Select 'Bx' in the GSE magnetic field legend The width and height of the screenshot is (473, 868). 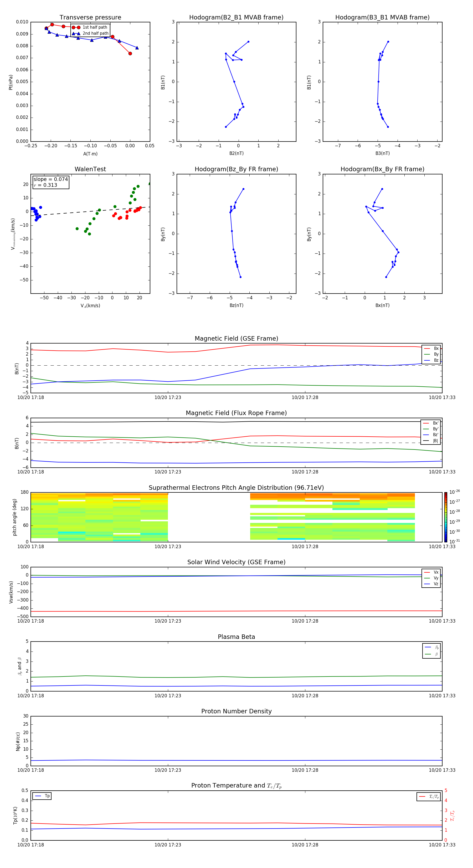pyautogui.click(x=431, y=349)
